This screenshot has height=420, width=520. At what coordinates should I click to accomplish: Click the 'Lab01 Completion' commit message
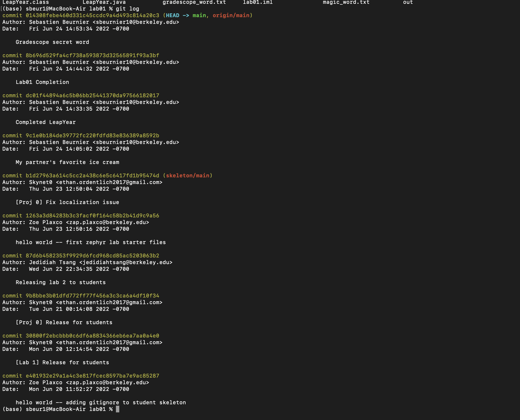click(x=42, y=82)
